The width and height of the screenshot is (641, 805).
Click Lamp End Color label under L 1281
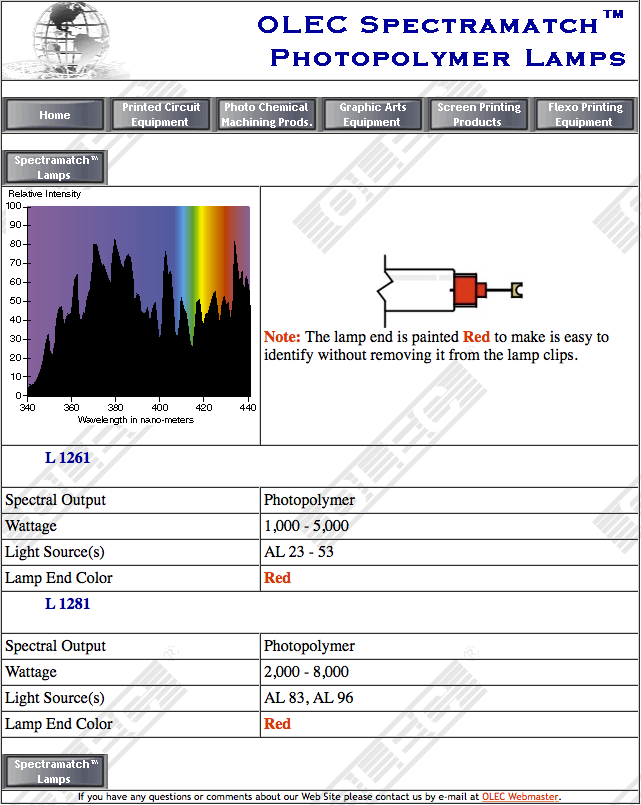[x=59, y=724]
